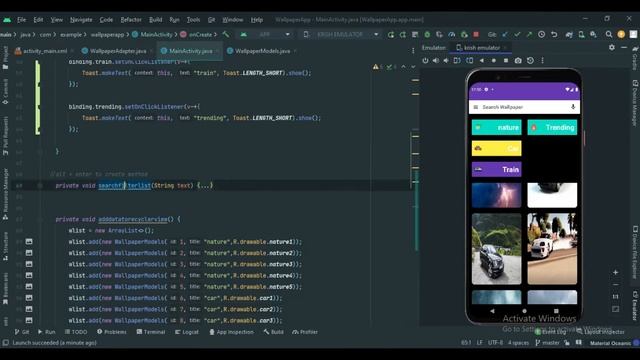
Task: Expand the folded searchfilterlist method body
Action: coord(204,185)
